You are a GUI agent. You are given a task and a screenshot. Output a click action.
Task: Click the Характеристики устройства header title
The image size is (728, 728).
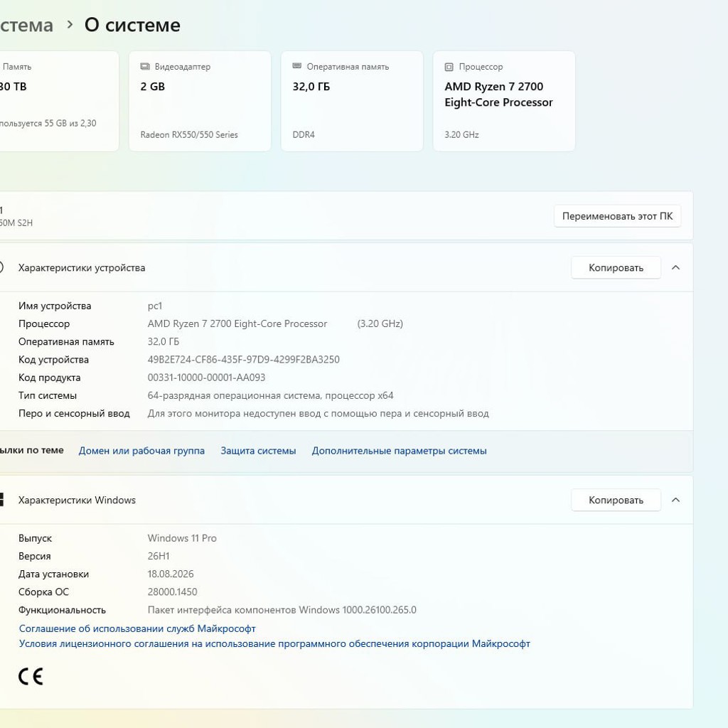tap(82, 268)
